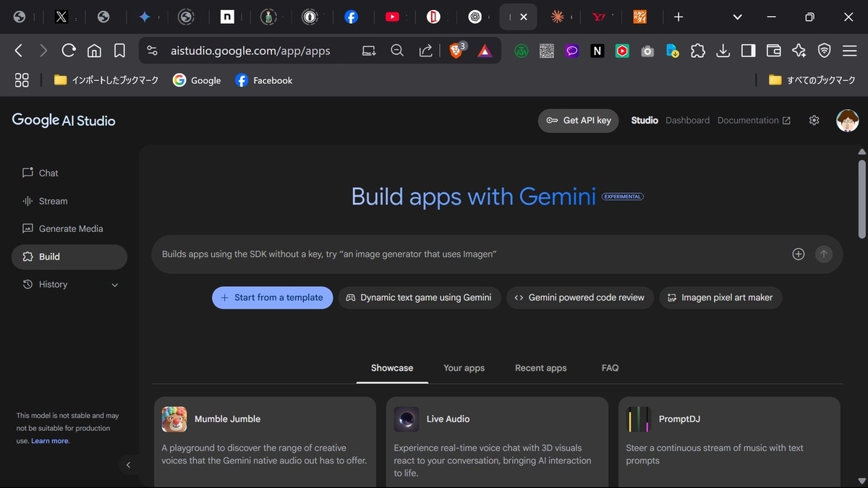The height and width of the screenshot is (488, 868).
Task: Open the Documentation external link
Action: [x=754, y=121]
